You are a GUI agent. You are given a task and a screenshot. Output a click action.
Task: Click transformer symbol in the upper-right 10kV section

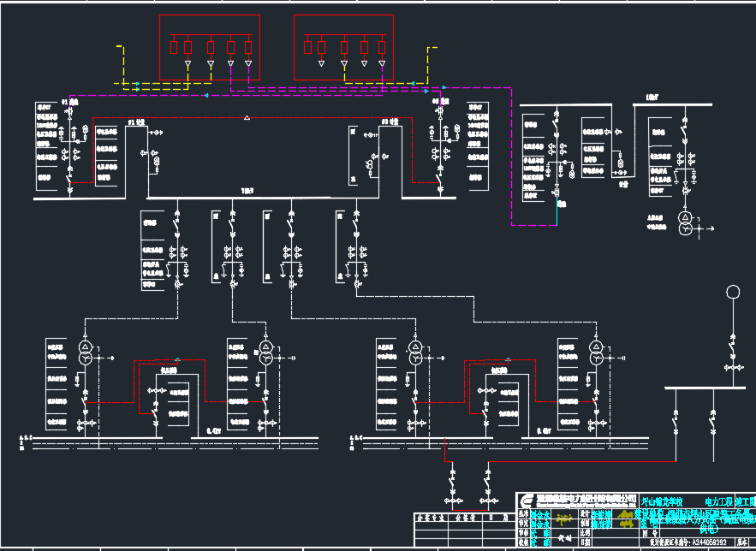[685, 223]
